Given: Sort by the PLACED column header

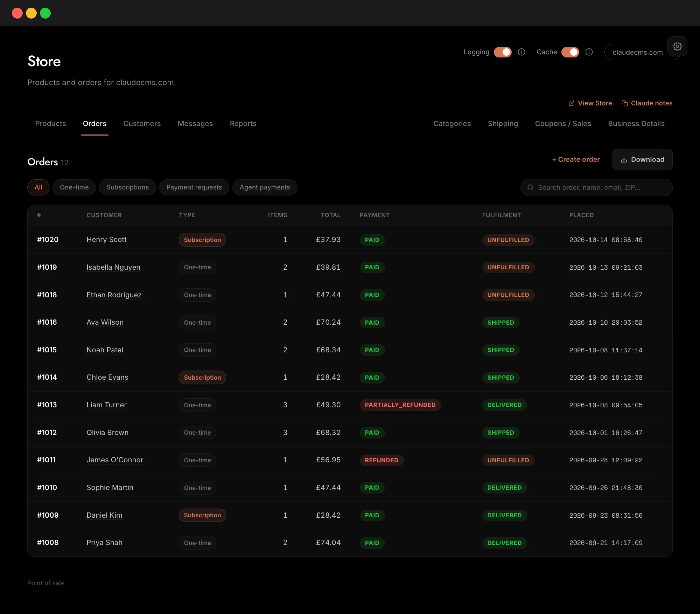Looking at the screenshot, I should click(x=581, y=215).
